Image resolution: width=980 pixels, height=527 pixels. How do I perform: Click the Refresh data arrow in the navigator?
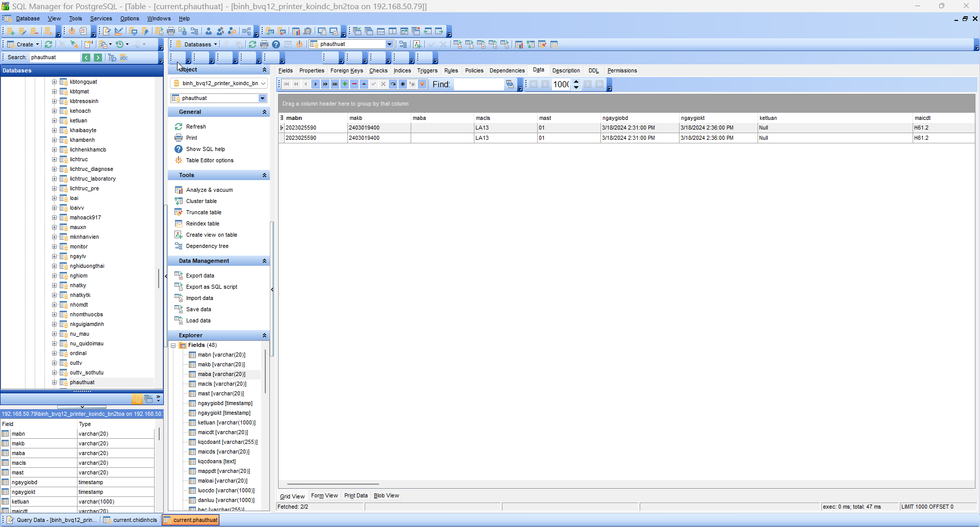[x=393, y=84]
